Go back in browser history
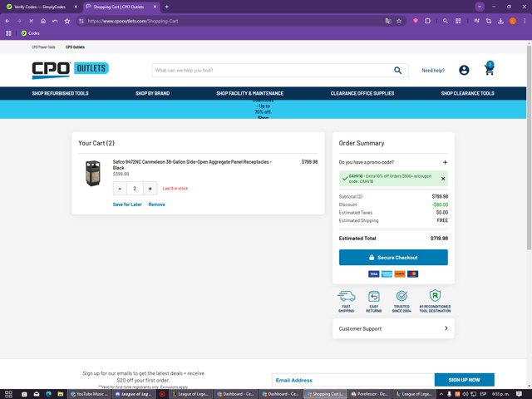Viewport: 532px width, 399px height. point(7,21)
